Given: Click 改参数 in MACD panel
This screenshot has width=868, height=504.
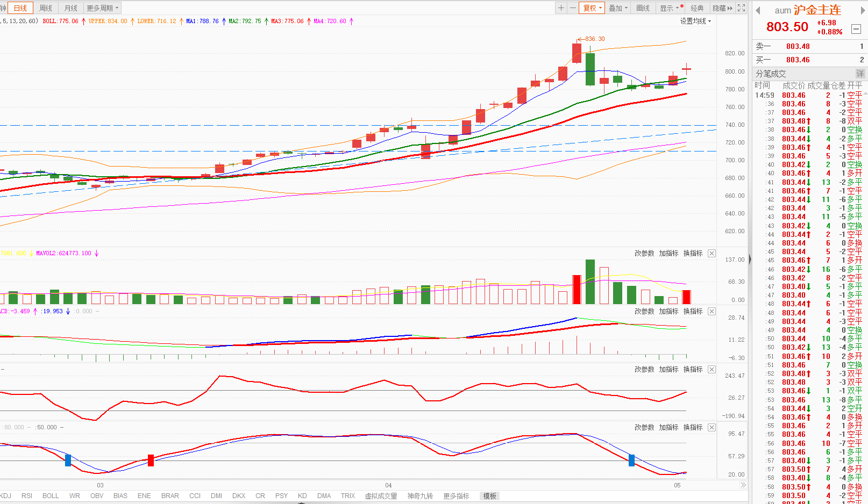Looking at the screenshot, I should click(x=644, y=311).
